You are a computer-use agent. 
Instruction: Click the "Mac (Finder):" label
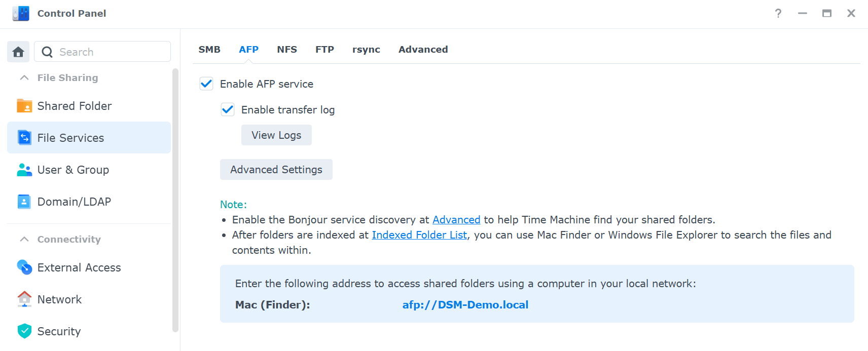(x=273, y=305)
